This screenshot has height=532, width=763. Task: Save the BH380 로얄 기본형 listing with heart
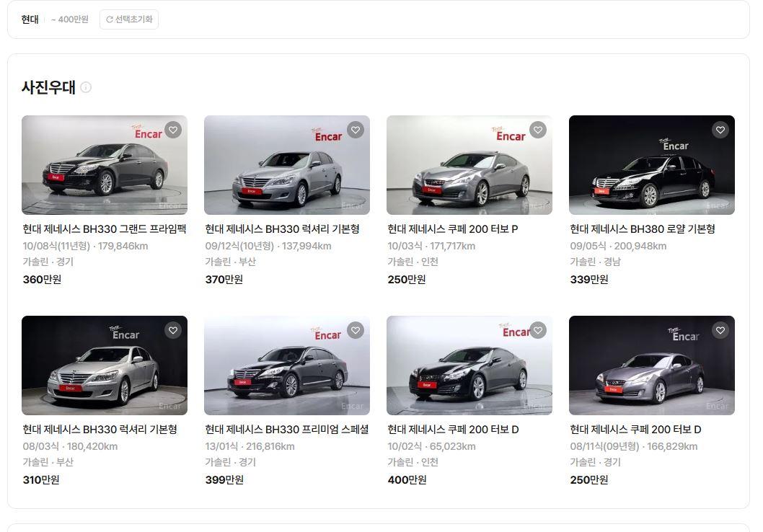(720, 130)
